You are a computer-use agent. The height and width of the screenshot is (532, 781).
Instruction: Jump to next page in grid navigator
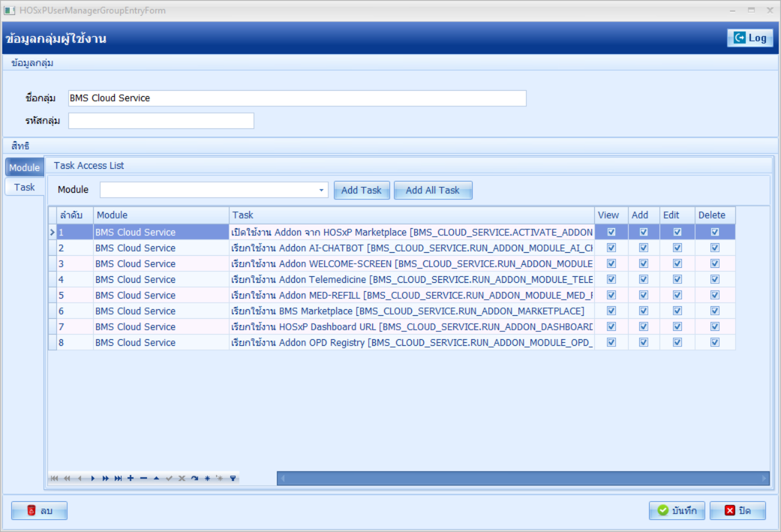(105, 479)
